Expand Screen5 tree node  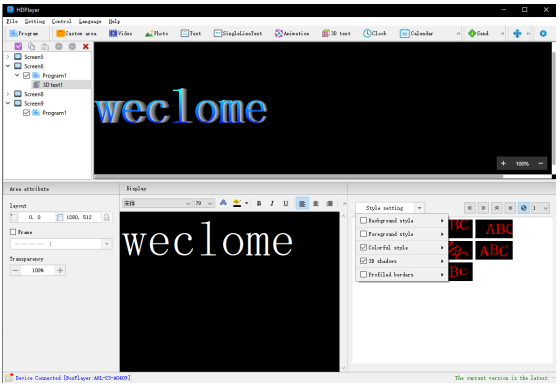click(8, 57)
